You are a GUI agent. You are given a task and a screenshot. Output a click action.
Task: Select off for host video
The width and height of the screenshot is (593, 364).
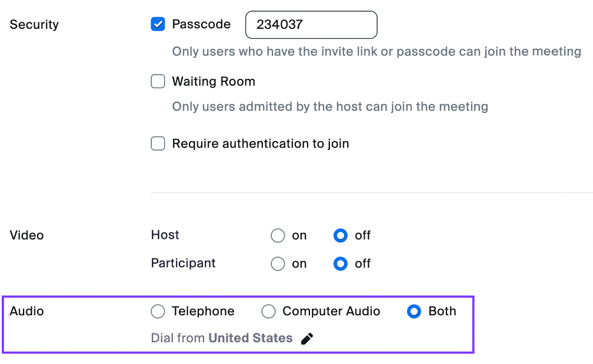pos(341,235)
